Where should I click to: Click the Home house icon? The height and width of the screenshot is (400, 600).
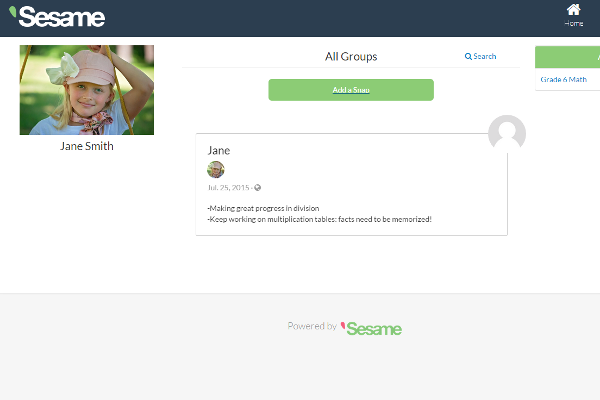pyautogui.click(x=573, y=9)
